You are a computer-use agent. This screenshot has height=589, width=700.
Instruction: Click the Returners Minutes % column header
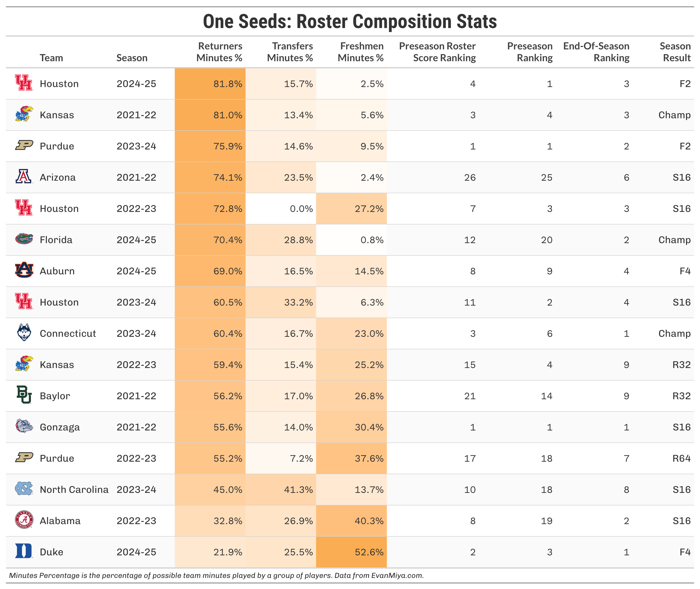tap(219, 52)
